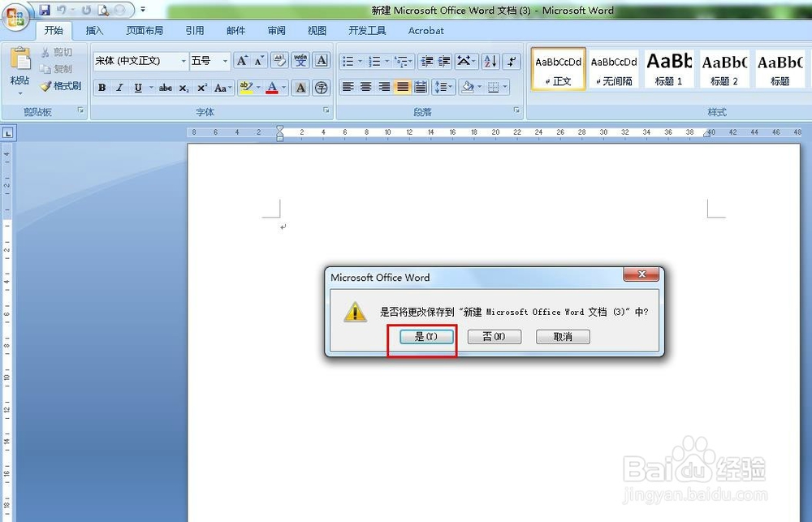Apply the 标题 2 style
The height and width of the screenshot is (522, 812).
tap(724, 69)
